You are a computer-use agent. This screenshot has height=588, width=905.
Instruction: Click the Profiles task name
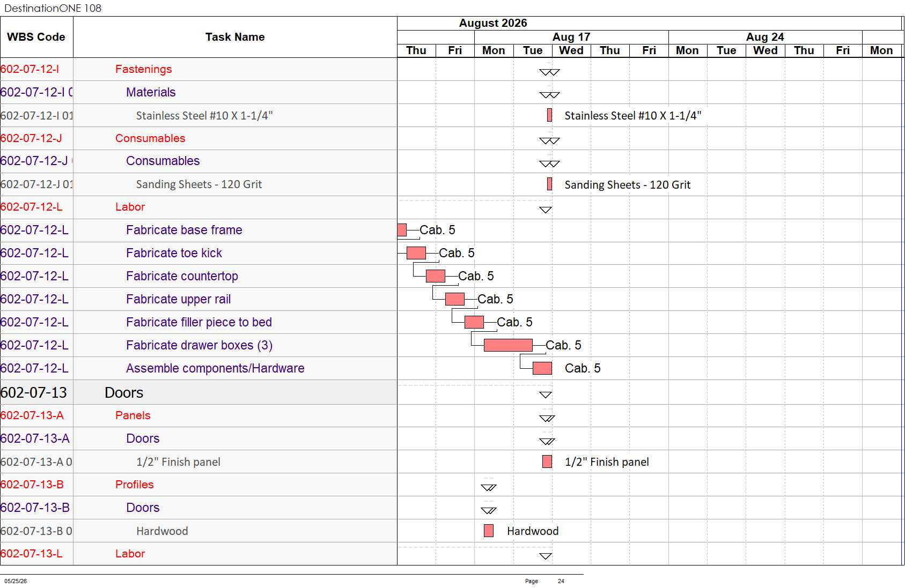(134, 485)
